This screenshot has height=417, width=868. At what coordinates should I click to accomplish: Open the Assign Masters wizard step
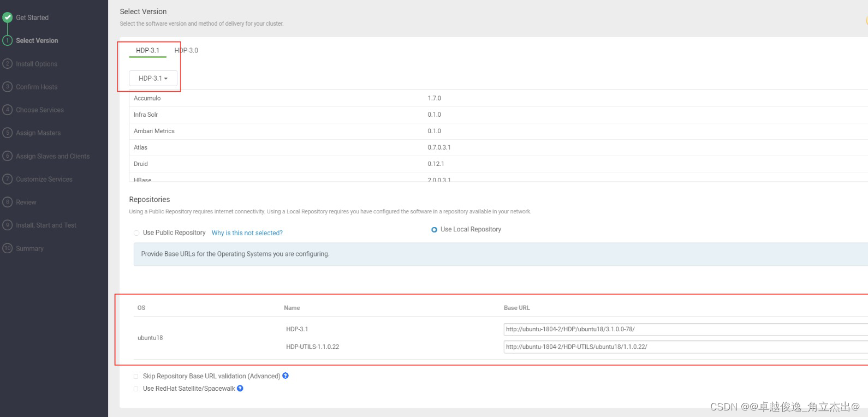[x=38, y=133]
